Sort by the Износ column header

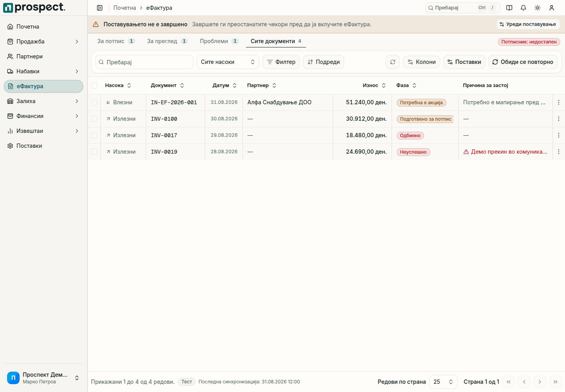click(x=374, y=85)
